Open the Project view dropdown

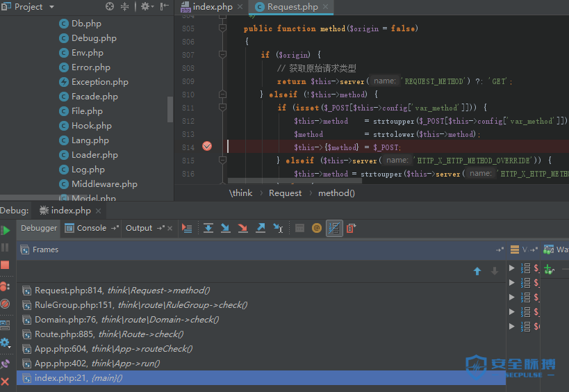[51, 7]
